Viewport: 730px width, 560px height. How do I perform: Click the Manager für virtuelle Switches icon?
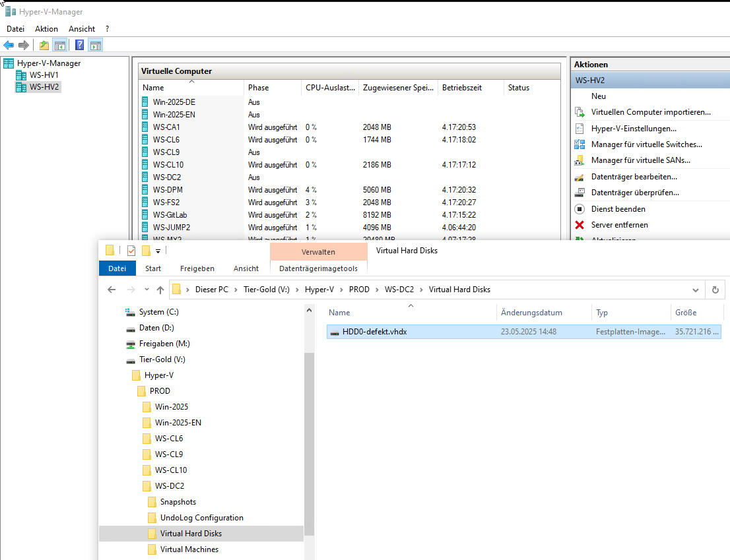pyautogui.click(x=580, y=144)
